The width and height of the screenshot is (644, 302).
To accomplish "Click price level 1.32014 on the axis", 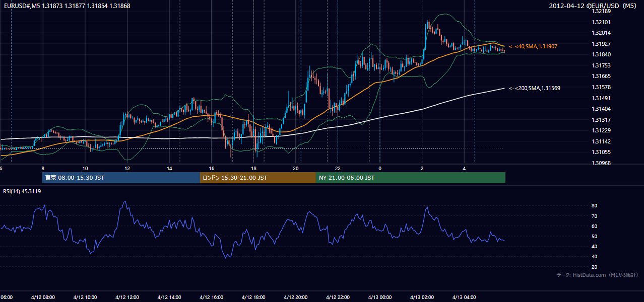I will [x=601, y=33].
